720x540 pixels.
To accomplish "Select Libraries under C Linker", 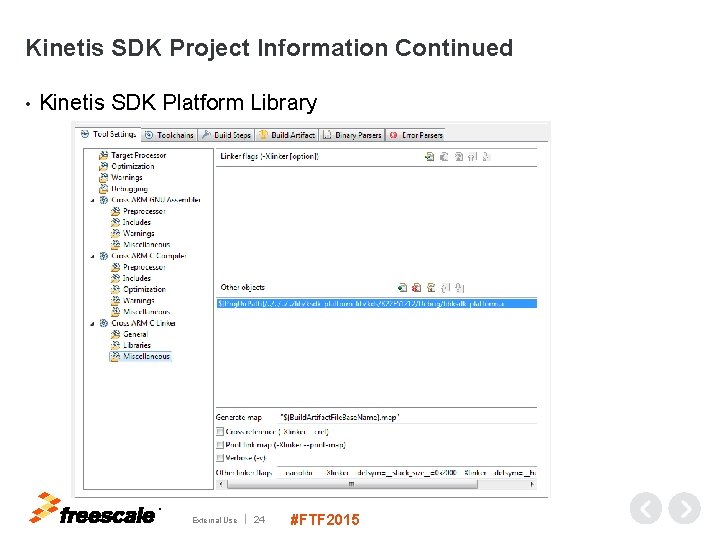I will 137,345.
